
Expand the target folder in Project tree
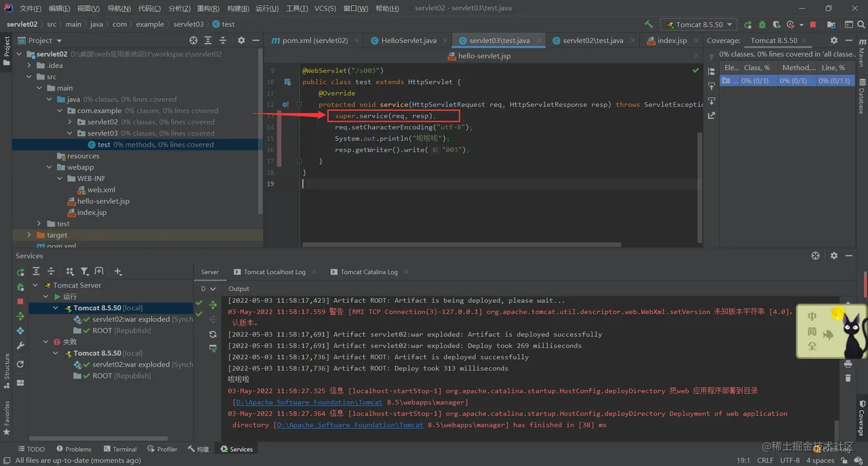pos(29,235)
